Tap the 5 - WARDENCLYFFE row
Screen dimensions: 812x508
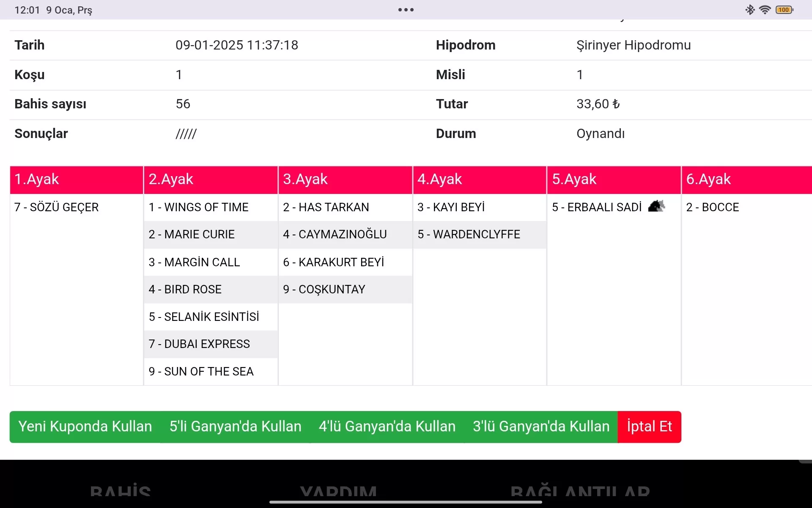pyautogui.click(x=469, y=235)
